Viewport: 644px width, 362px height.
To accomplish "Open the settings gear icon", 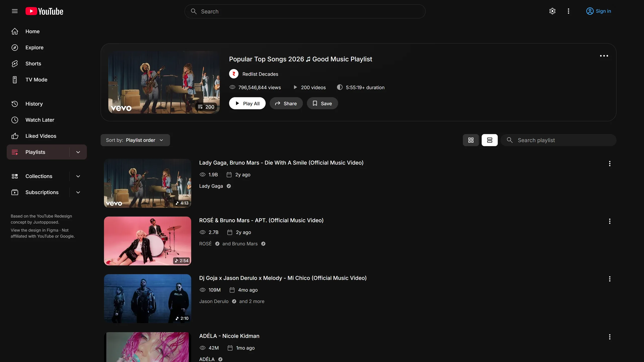I will click(x=552, y=11).
